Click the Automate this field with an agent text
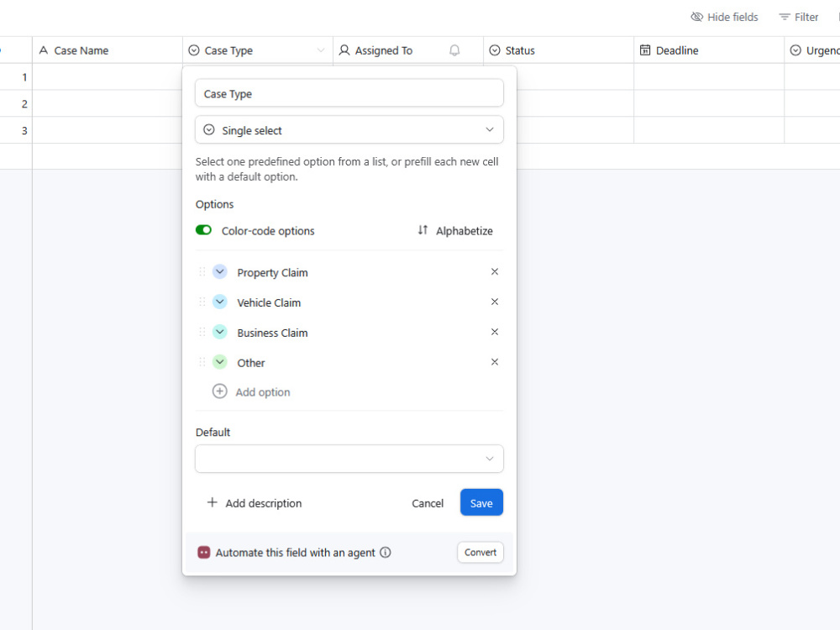 pos(295,553)
